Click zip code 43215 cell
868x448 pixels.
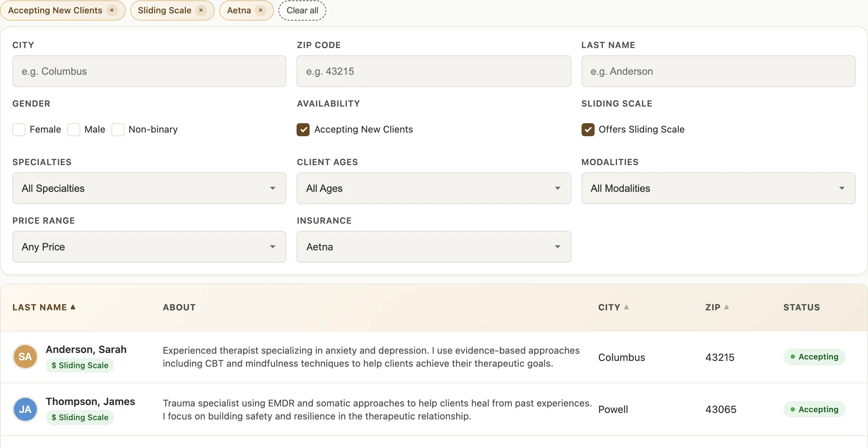(x=720, y=357)
